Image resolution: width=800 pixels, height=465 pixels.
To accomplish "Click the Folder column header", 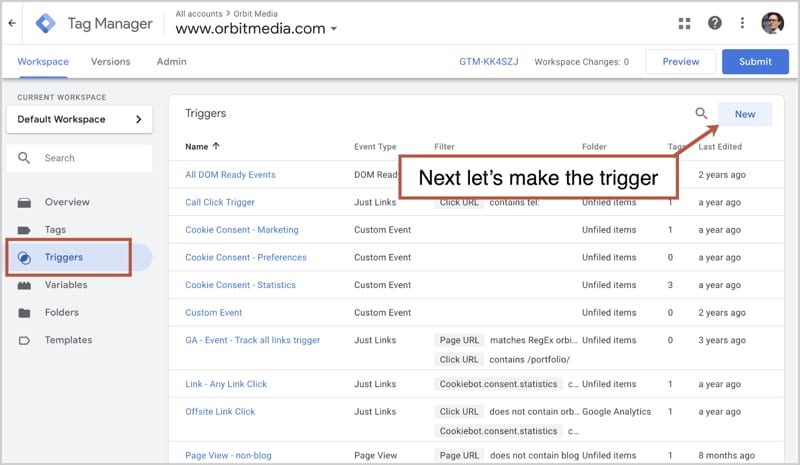I will (x=594, y=146).
